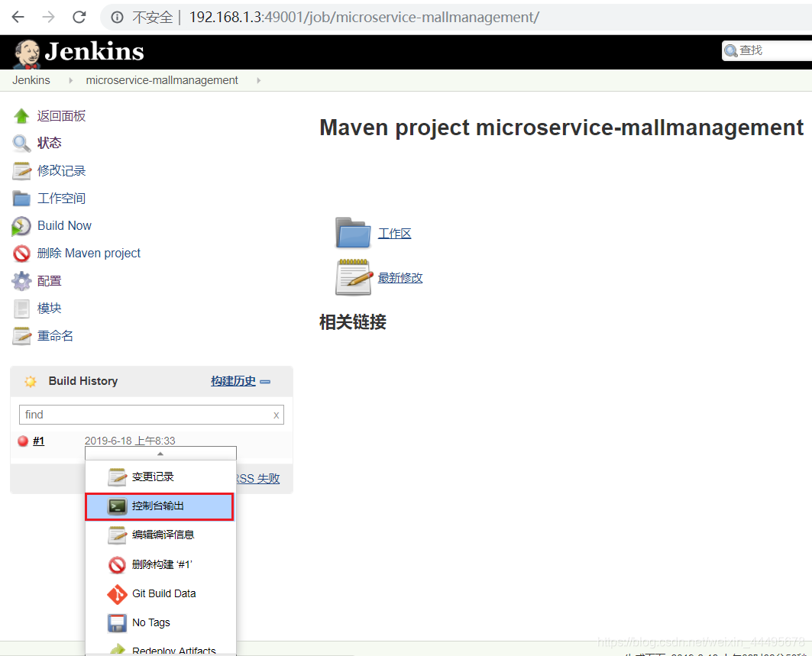Click the browser back arrow

coord(18,17)
